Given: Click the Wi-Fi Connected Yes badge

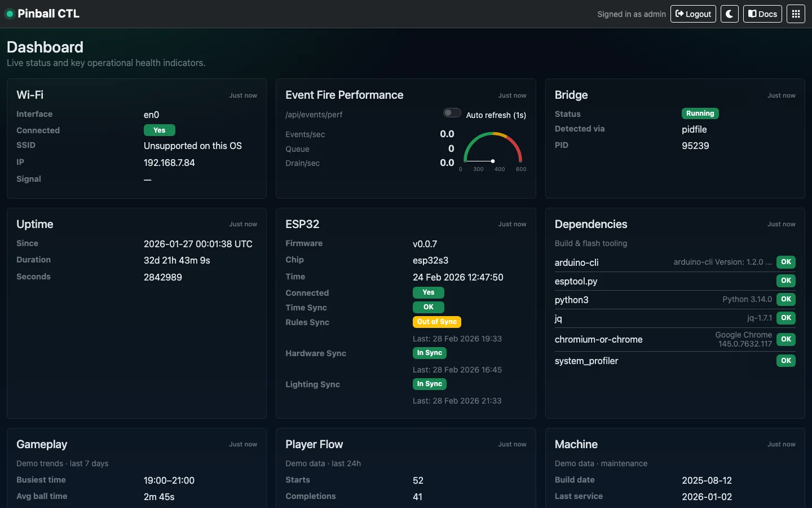Looking at the screenshot, I should tap(160, 130).
